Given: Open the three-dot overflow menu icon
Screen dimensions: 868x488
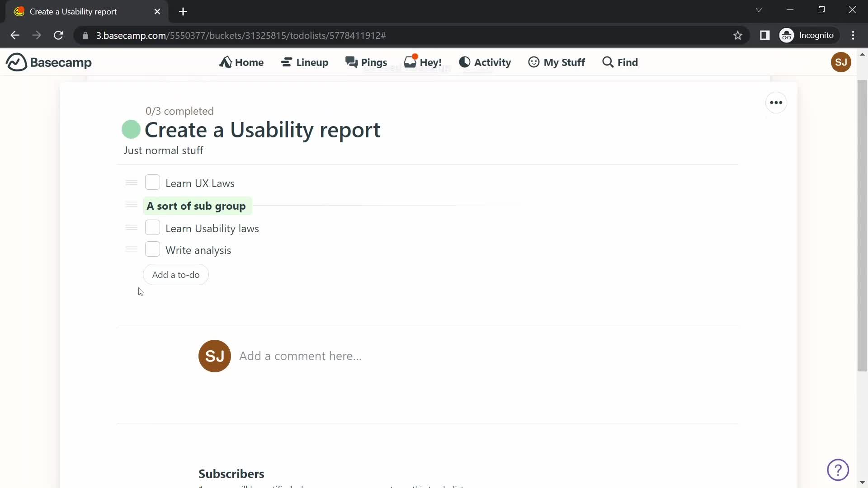Looking at the screenshot, I should (776, 103).
